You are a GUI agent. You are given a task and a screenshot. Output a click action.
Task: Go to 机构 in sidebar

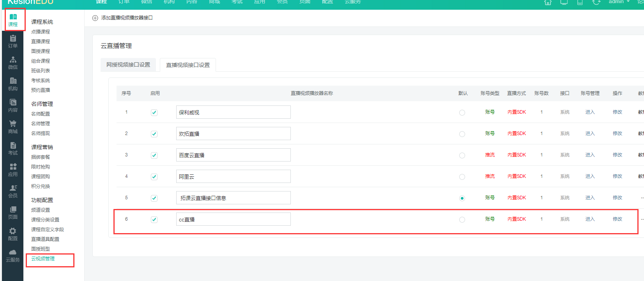[13, 84]
